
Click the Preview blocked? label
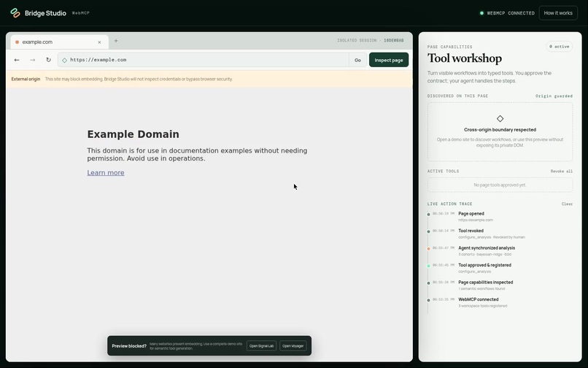(129, 346)
